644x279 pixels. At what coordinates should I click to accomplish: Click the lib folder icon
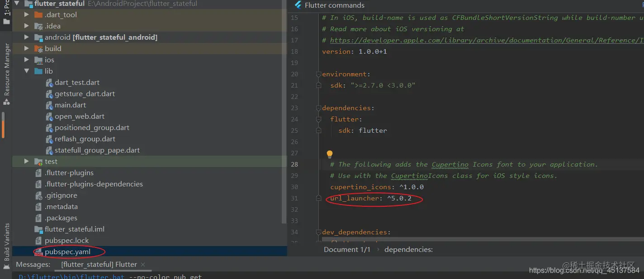tap(38, 71)
